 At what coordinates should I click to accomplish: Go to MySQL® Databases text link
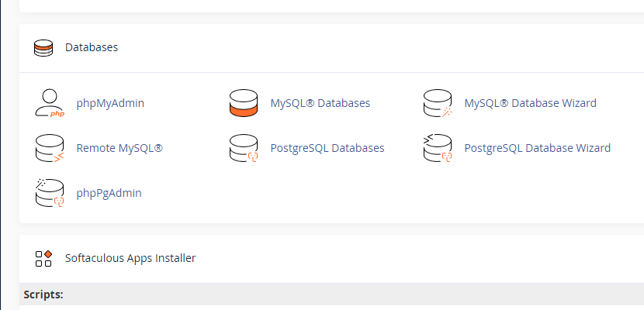pyautogui.click(x=320, y=103)
